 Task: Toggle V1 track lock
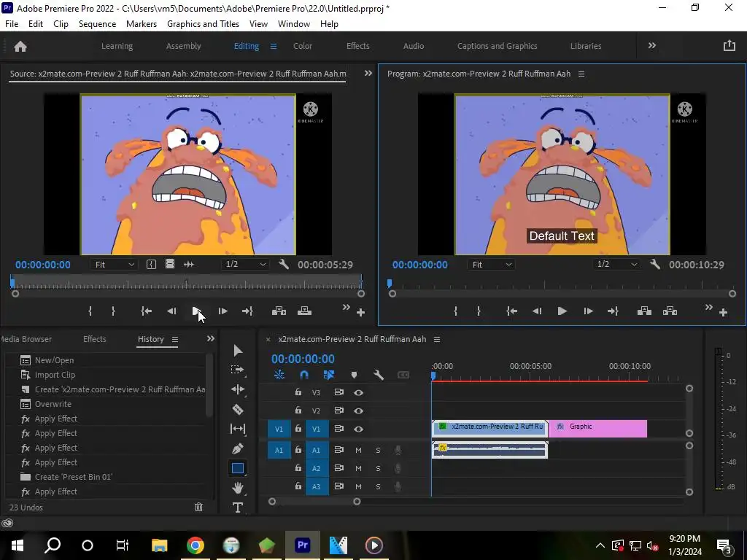pos(298,429)
